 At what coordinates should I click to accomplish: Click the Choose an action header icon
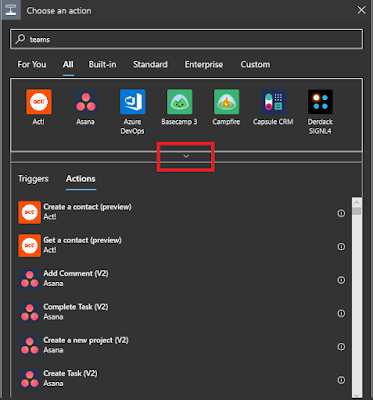click(11, 10)
